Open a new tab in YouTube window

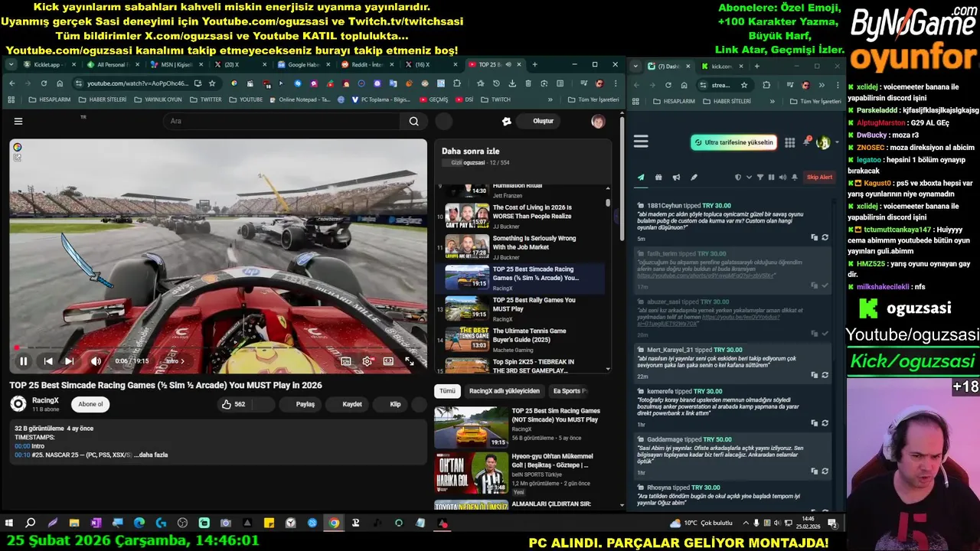click(x=534, y=65)
